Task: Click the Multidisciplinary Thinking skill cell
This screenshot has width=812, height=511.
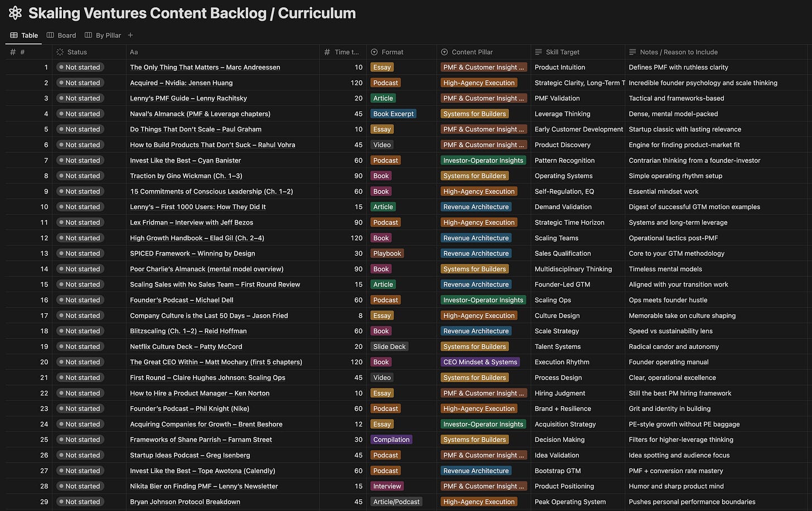Action: [573, 269]
